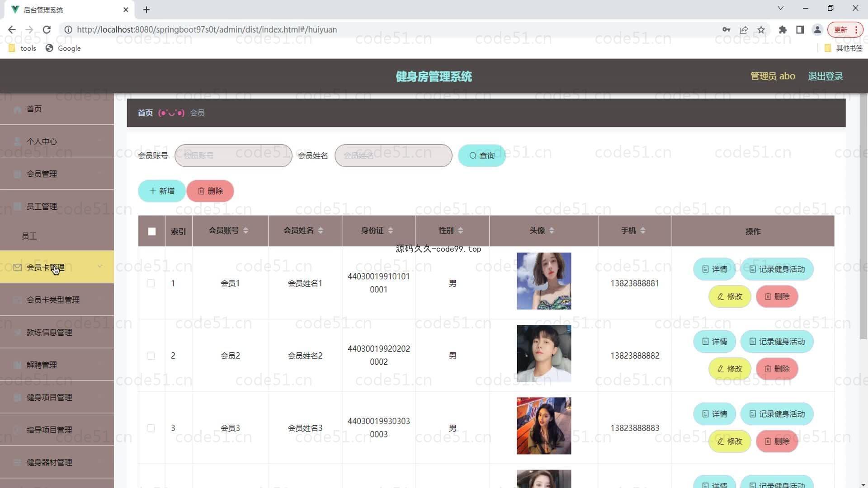The image size is (868, 488).
Task: Click 记录健身活动 for 会员1
Action: click(777, 269)
